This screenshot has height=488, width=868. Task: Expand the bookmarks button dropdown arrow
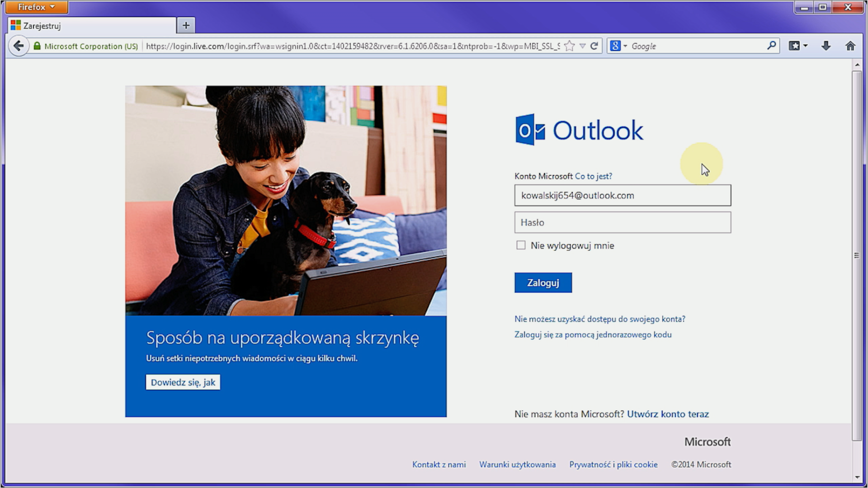[805, 46]
